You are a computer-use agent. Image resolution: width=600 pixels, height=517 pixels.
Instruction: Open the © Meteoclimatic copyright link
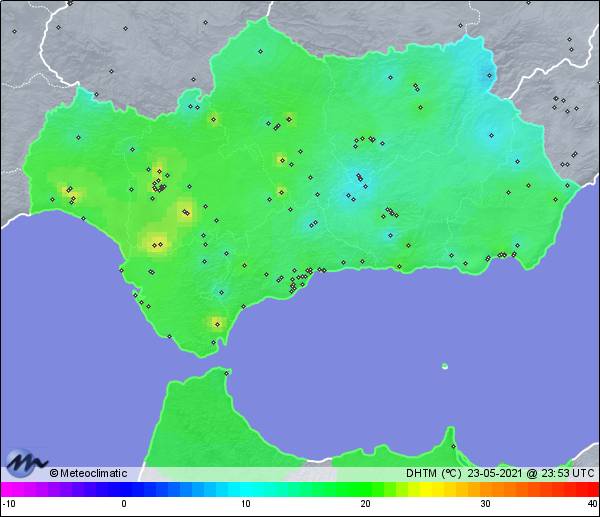[x=88, y=473]
